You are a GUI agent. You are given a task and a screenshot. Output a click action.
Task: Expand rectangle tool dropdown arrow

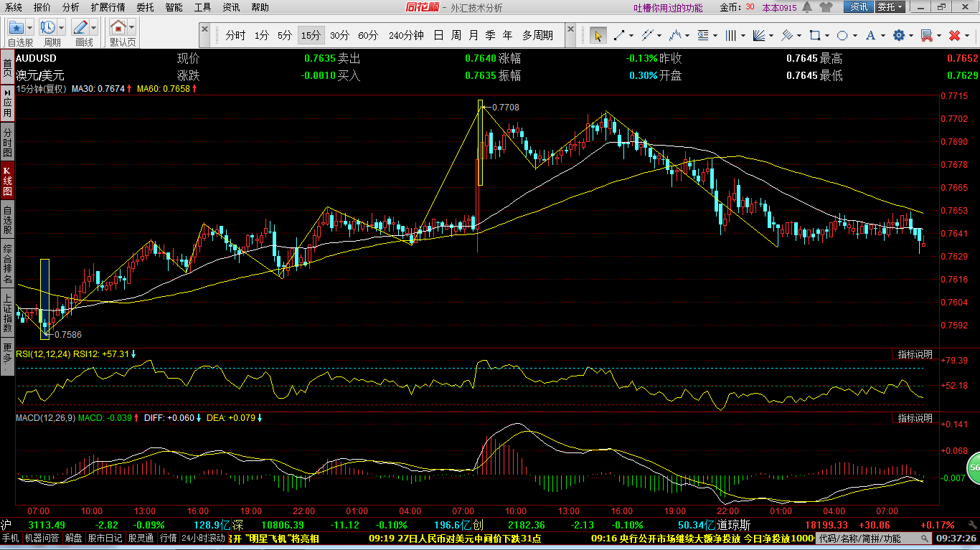(x=826, y=35)
